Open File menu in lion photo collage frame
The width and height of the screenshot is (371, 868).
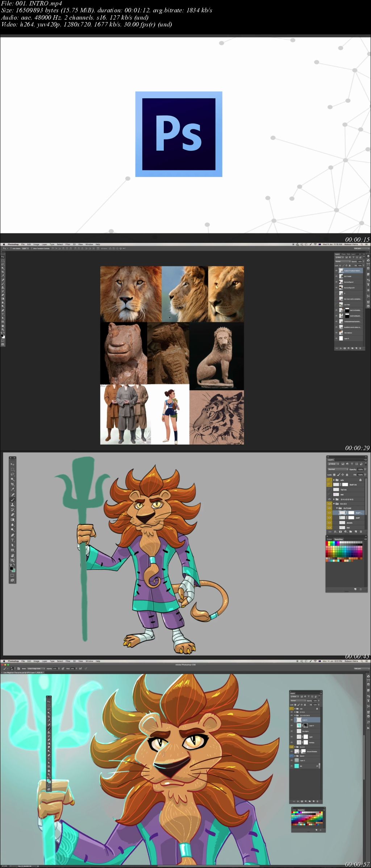tap(23, 244)
